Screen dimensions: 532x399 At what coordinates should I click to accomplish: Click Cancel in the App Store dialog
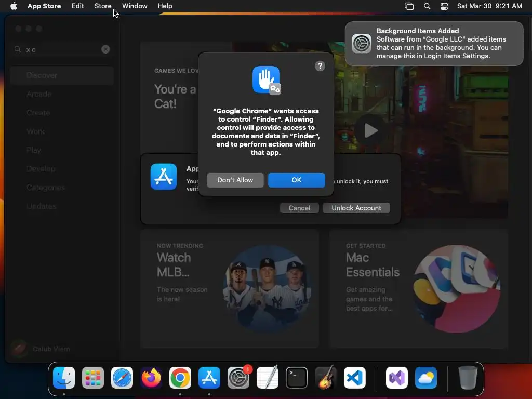pyautogui.click(x=299, y=208)
